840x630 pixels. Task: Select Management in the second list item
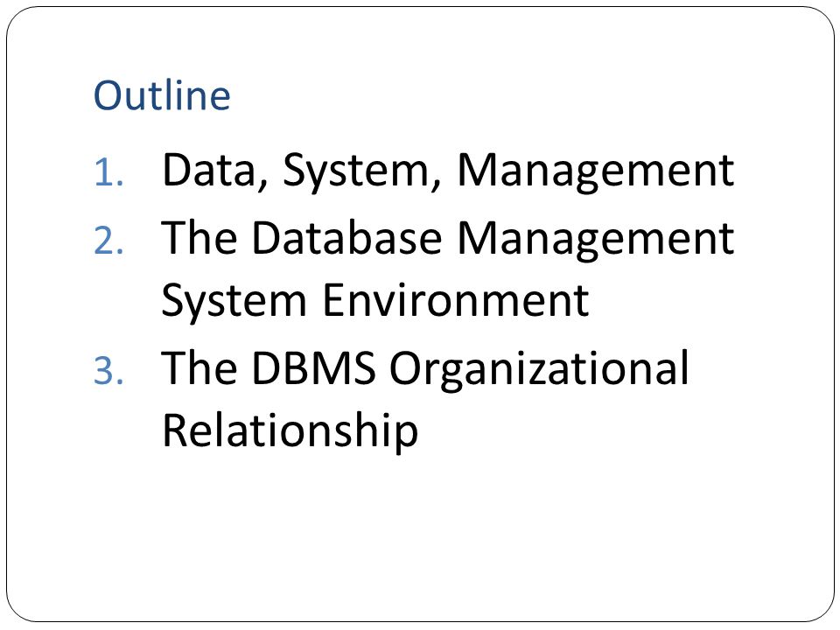(x=596, y=240)
